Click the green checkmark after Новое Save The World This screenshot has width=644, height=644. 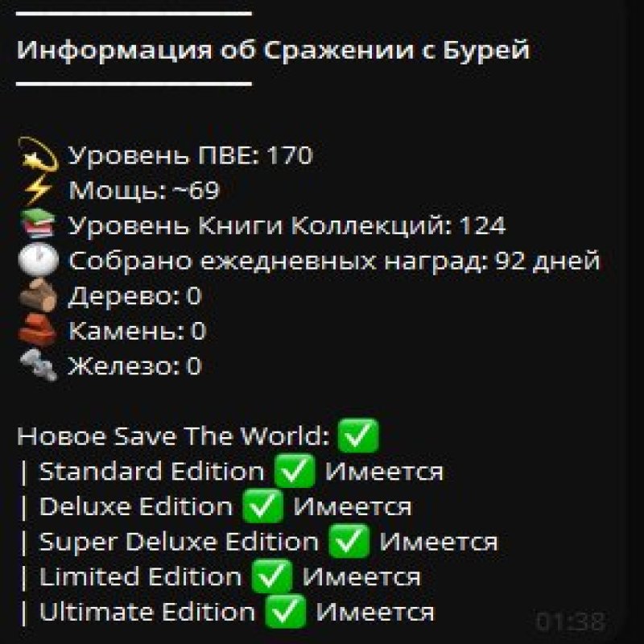click(358, 436)
